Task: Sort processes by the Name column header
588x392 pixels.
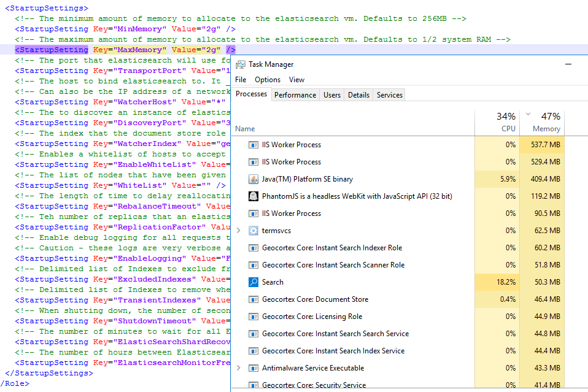Action: (245, 129)
